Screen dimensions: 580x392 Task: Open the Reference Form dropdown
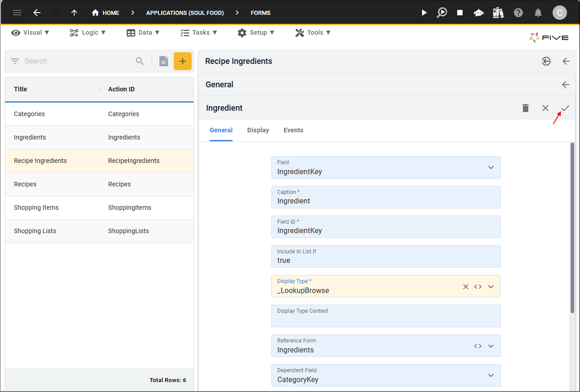tap(490, 346)
